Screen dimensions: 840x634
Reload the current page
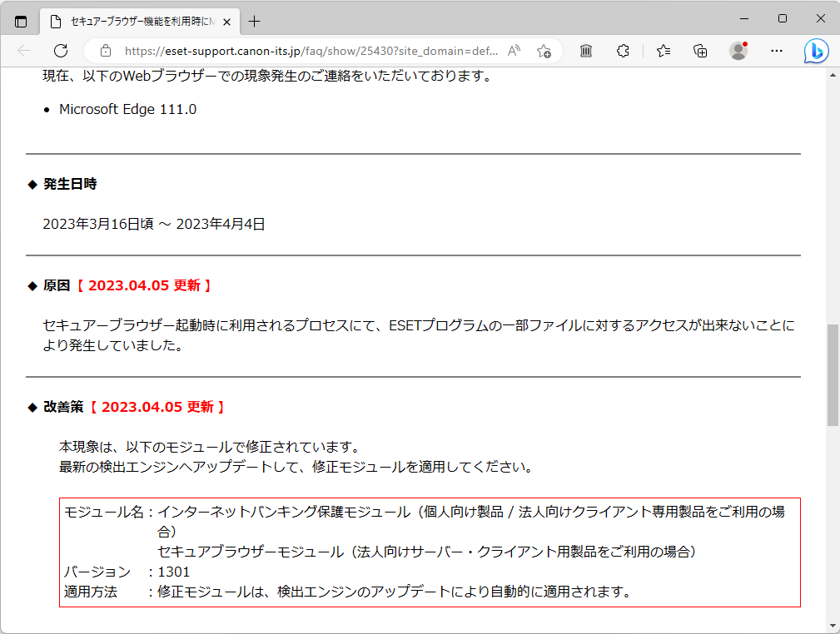click(61, 51)
